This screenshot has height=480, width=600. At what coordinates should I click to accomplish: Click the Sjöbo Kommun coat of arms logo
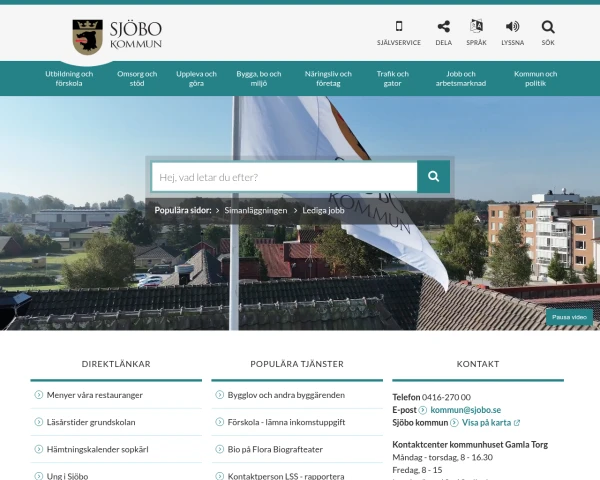(88, 37)
